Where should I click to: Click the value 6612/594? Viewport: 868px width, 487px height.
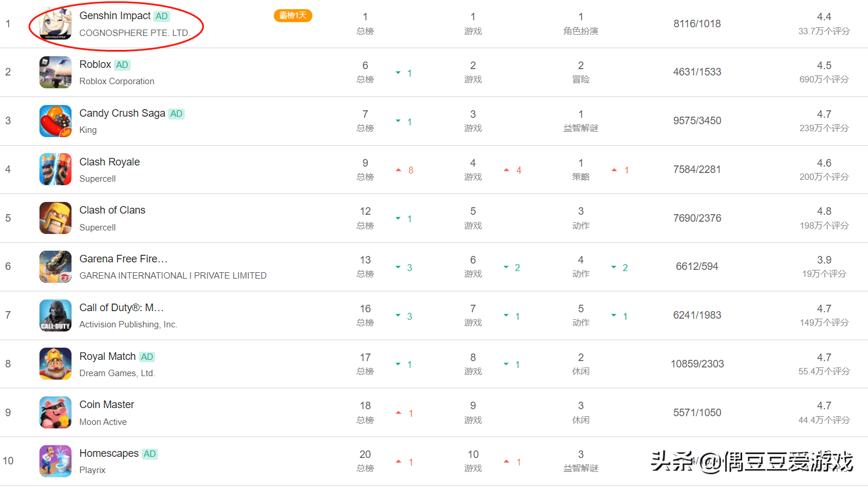[x=697, y=266]
